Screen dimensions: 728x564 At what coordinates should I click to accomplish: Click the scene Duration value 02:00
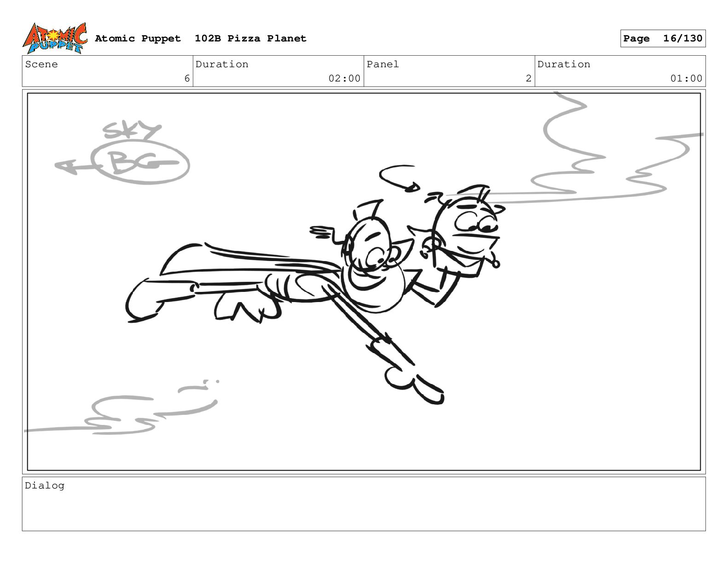345,78
